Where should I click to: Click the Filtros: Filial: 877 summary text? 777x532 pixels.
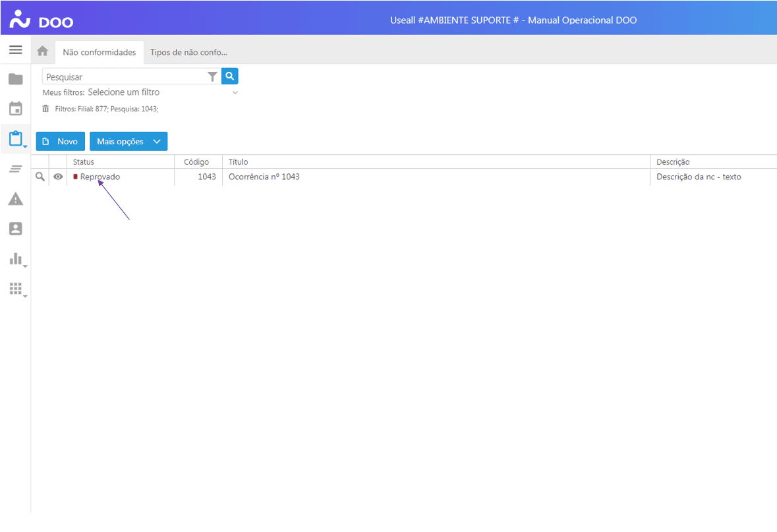click(x=107, y=109)
